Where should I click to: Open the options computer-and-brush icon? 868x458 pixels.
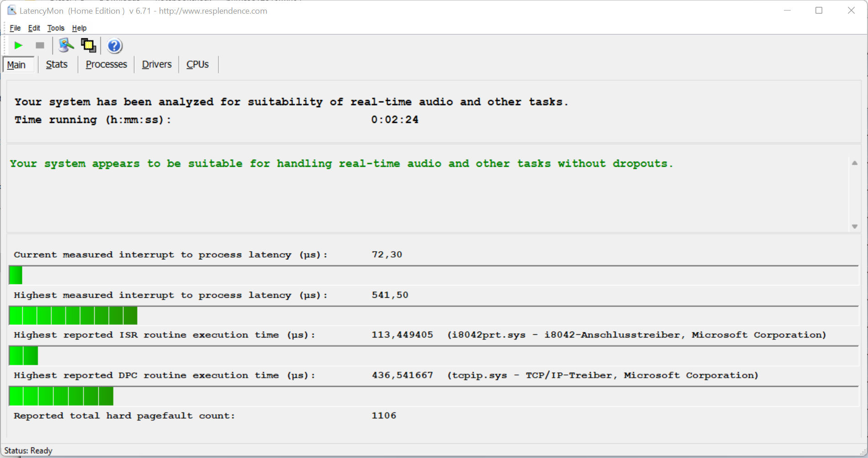click(x=66, y=45)
